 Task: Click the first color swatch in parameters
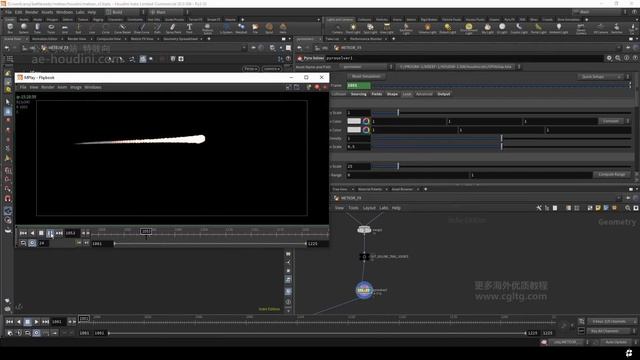(x=354, y=121)
